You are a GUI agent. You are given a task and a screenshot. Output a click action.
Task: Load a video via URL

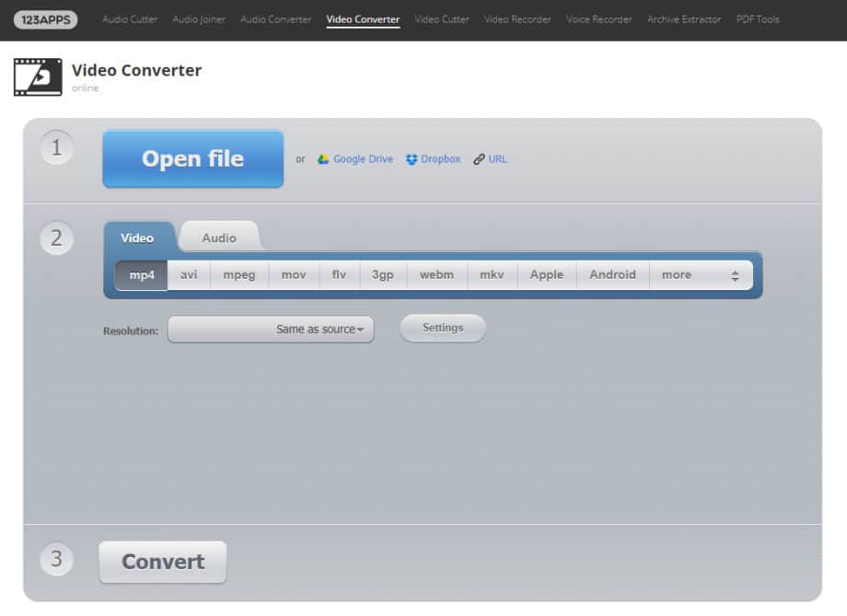[490, 158]
